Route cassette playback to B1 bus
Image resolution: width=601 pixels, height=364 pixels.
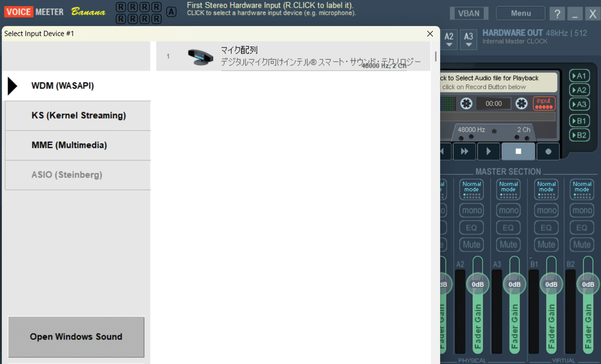coord(579,121)
